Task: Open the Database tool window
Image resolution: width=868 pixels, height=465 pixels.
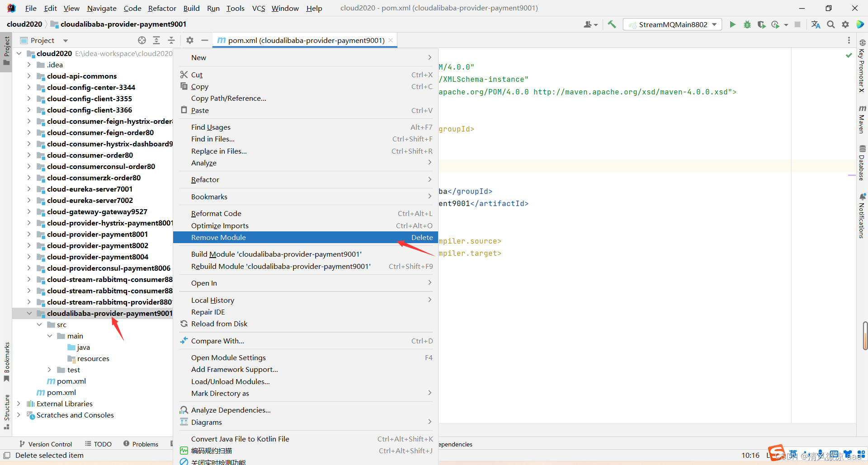Action: (862, 163)
